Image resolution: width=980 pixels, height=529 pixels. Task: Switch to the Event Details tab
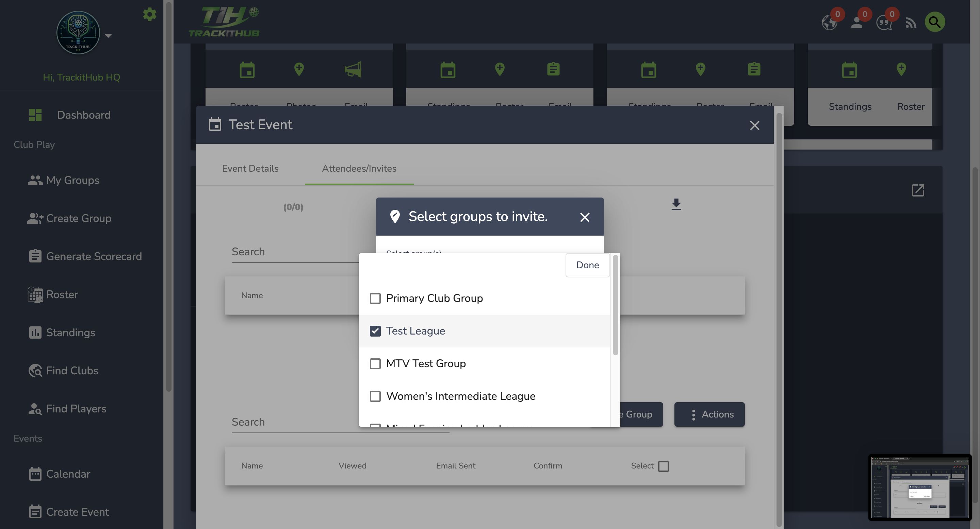click(250, 168)
